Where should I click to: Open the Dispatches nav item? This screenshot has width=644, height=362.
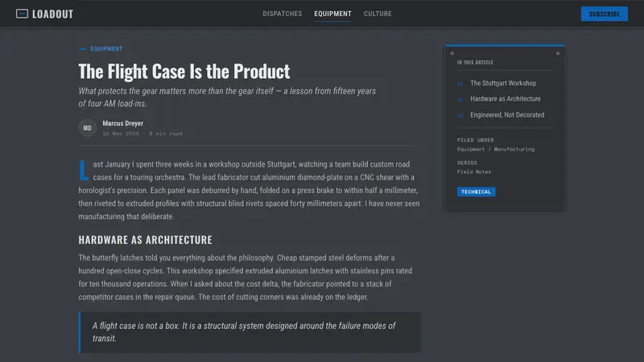point(283,14)
